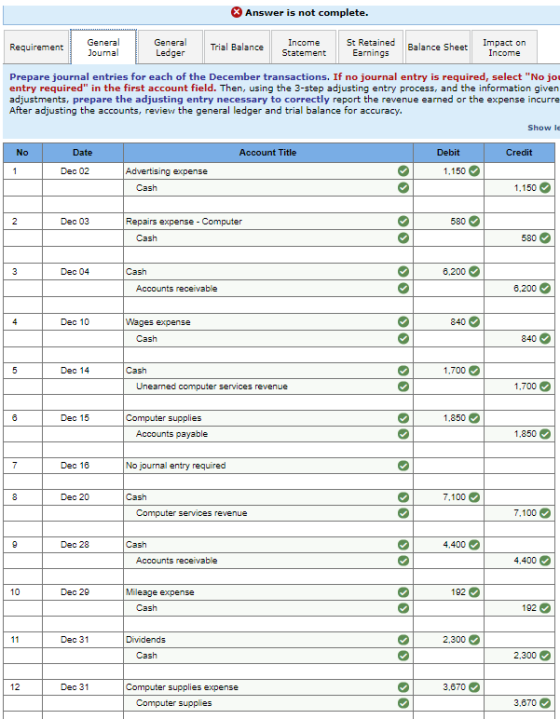Click the red error icon beside 'Answer is not complete'
Screen dimensions: 560x719
pos(237,12)
